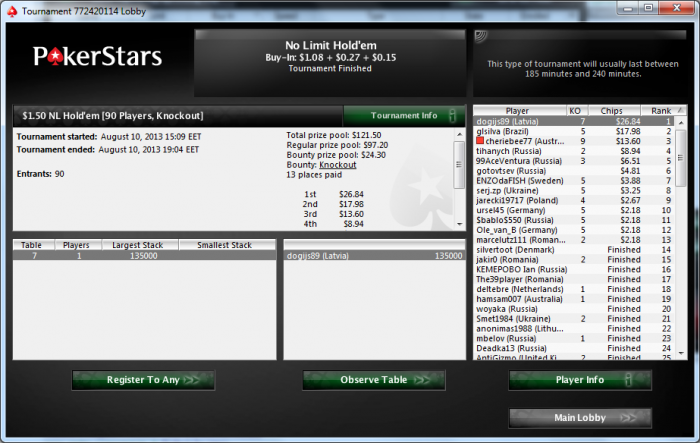Click the Smallest Stack column header
Screen dimensions: 700x443
pos(225,245)
